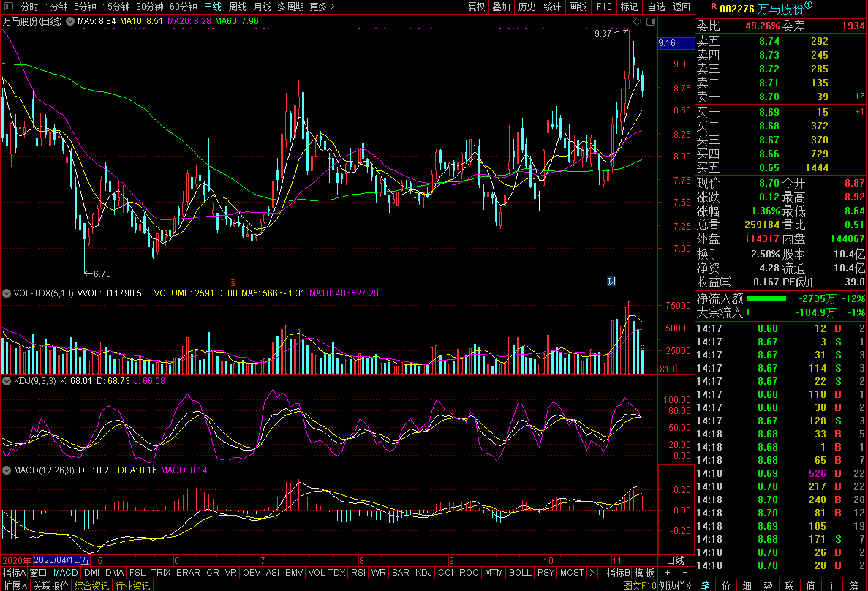Click the red R icon before stock code

tap(713, 6)
